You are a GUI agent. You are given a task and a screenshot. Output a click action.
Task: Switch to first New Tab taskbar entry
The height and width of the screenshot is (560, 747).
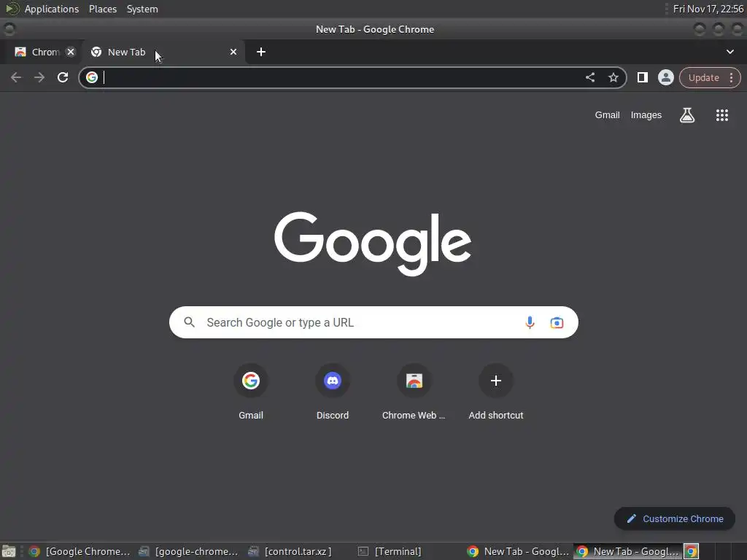(519, 551)
